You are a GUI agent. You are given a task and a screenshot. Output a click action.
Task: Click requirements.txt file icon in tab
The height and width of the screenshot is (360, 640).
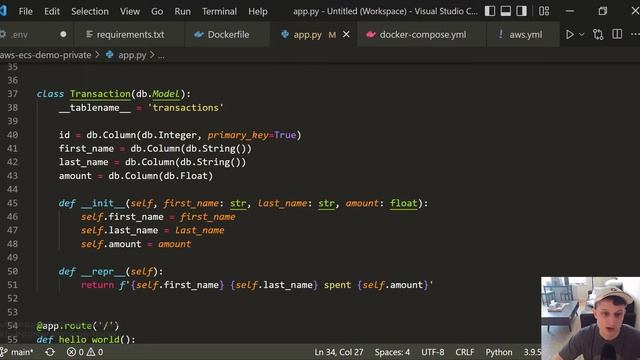coord(89,35)
